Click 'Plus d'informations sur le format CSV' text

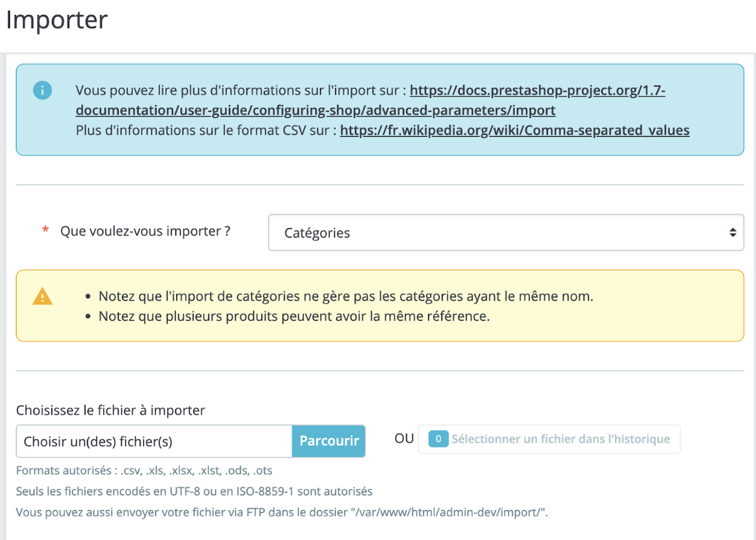click(206, 131)
